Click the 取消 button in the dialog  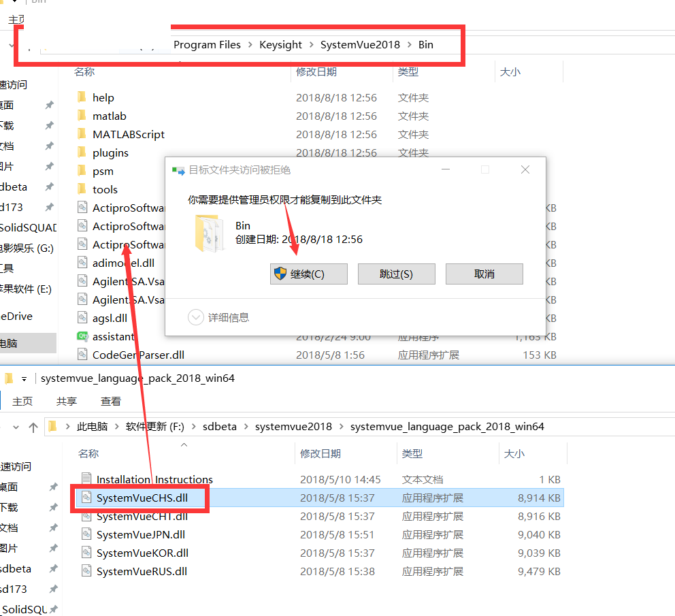[x=484, y=274]
